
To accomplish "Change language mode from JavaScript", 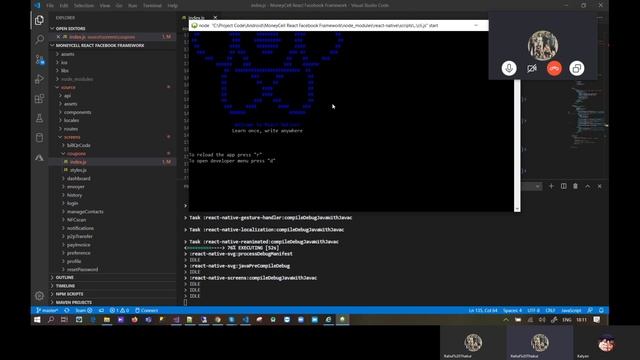I will click(x=571, y=311).
